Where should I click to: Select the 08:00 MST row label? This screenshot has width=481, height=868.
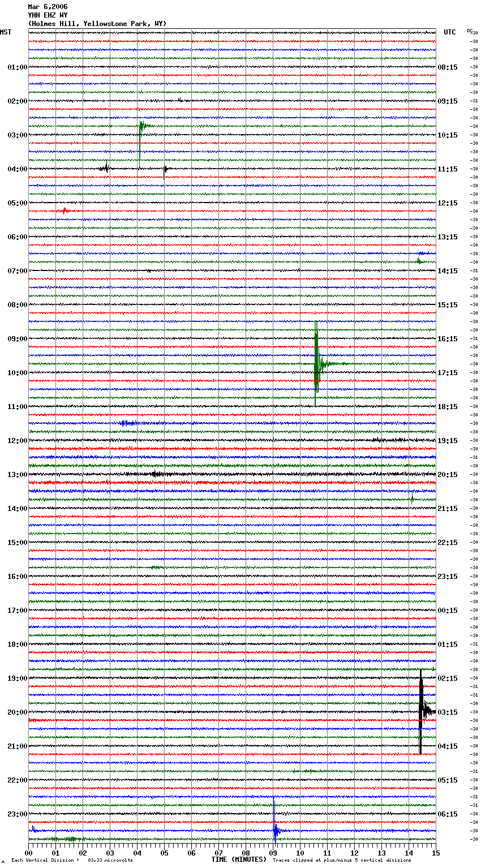tap(18, 305)
